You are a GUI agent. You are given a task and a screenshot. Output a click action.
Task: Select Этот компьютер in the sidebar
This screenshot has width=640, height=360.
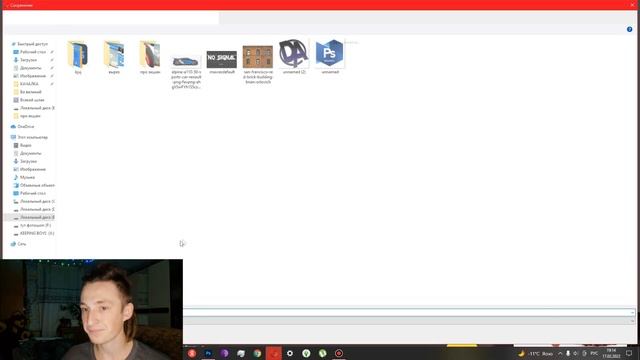point(29,137)
